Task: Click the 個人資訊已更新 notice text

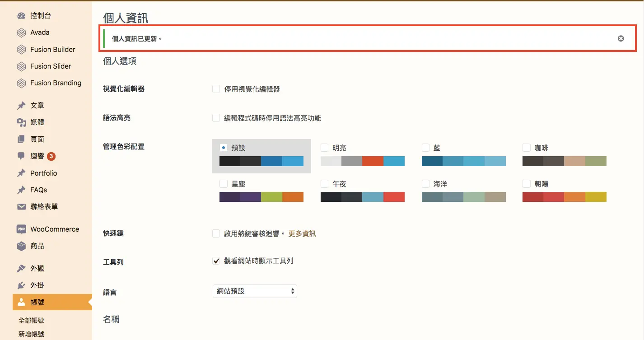Action: point(137,39)
